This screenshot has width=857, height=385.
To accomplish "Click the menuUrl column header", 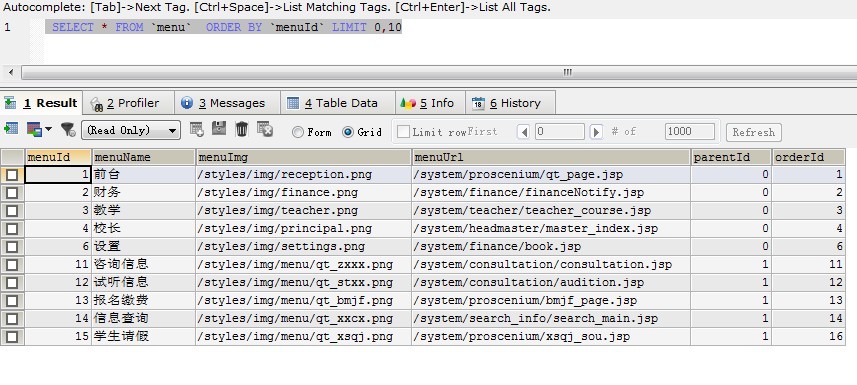I will [x=551, y=157].
